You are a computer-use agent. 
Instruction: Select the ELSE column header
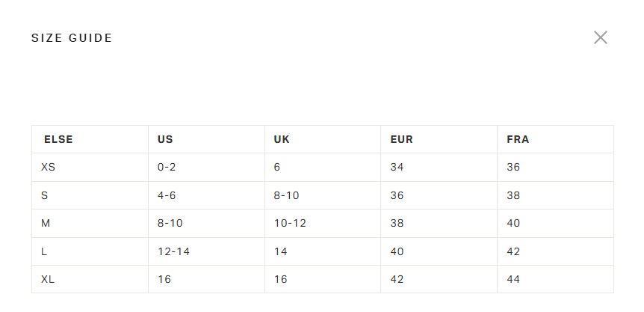[58, 139]
